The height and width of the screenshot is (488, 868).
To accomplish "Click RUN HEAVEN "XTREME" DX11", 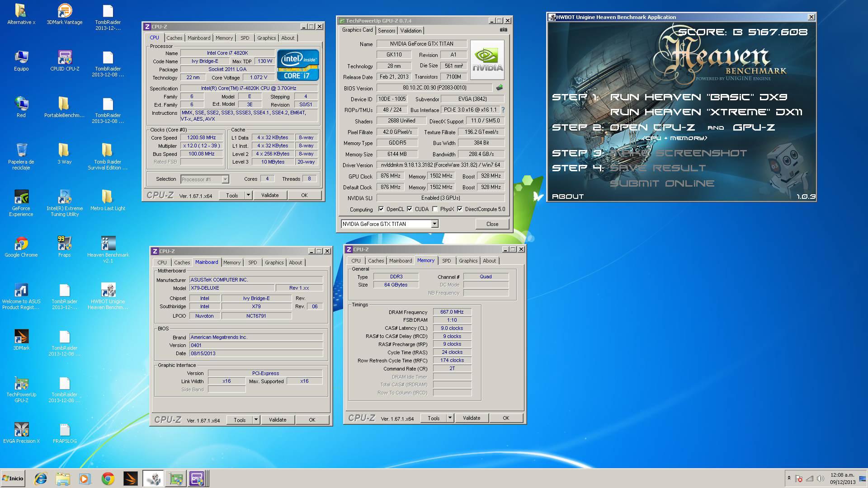I will [706, 112].
